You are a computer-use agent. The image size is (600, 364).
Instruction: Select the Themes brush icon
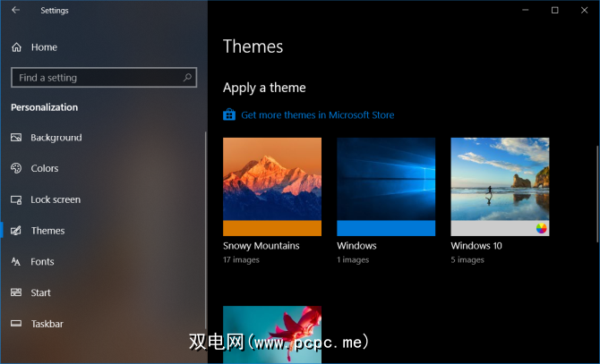(16, 231)
